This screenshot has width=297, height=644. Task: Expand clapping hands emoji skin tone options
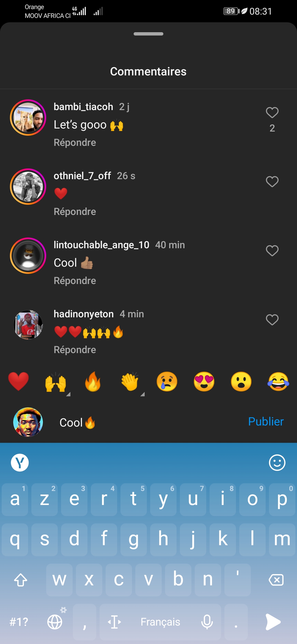tap(142, 394)
